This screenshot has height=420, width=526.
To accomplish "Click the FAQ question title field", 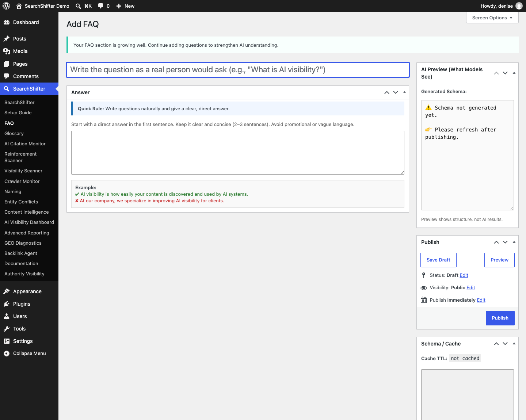I will [238, 70].
